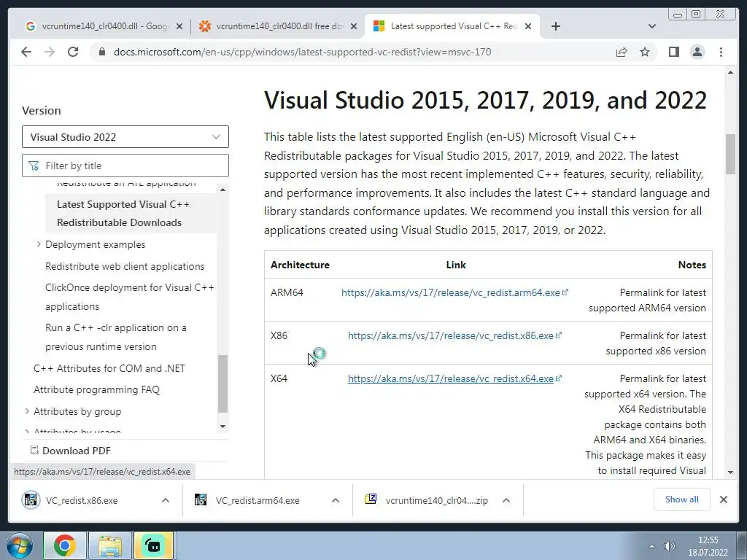Image resolution: width=747 pixels, height=560 pixels.
Task: Click the padlock site info icon
Action: click(102, 52)
